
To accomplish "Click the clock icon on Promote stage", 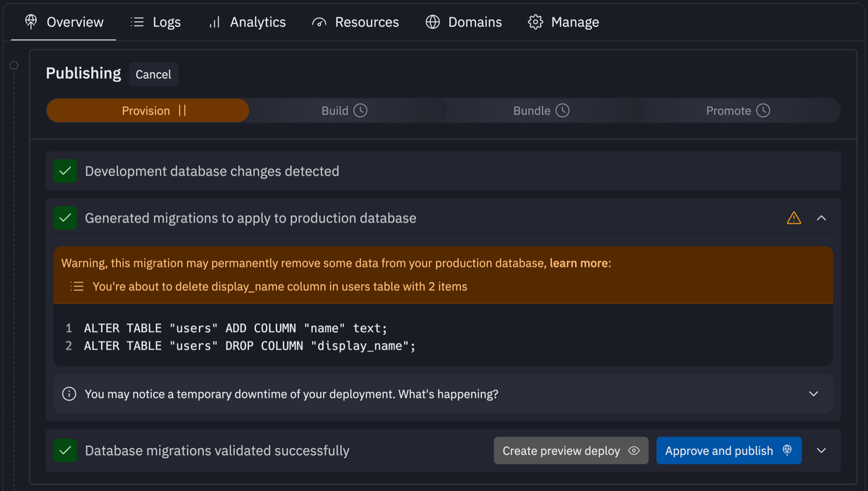I will coord(763,111).
